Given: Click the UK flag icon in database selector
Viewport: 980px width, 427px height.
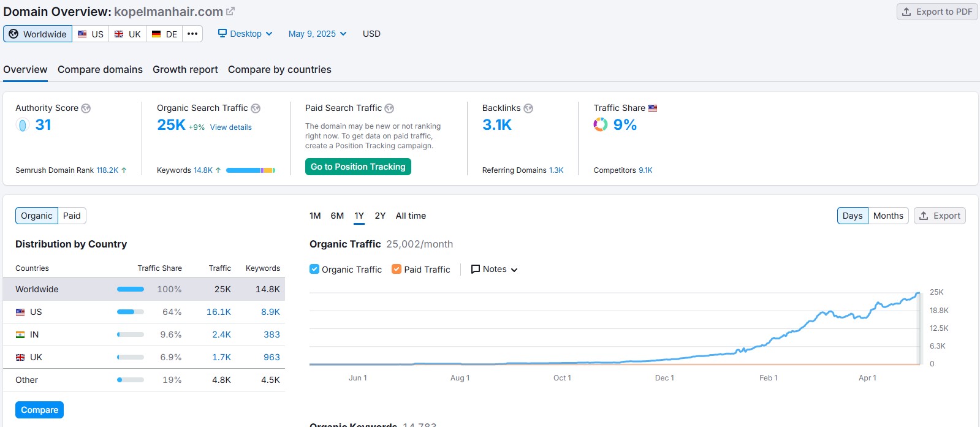Looking at the screenshot, I should click(119, 34).
